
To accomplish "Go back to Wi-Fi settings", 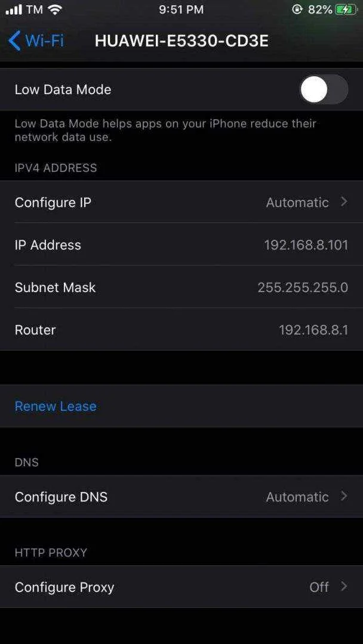I will [36, 41].
